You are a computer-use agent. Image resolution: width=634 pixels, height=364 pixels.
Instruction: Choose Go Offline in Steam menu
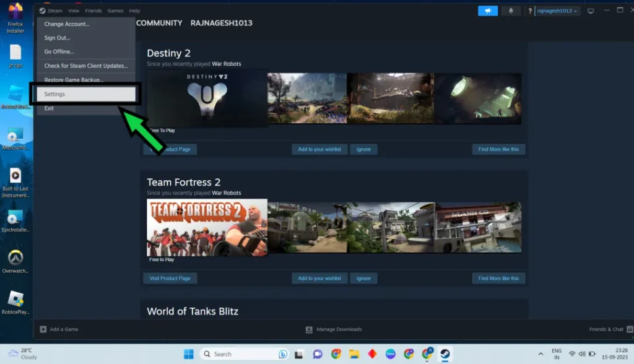click(59, 52)
